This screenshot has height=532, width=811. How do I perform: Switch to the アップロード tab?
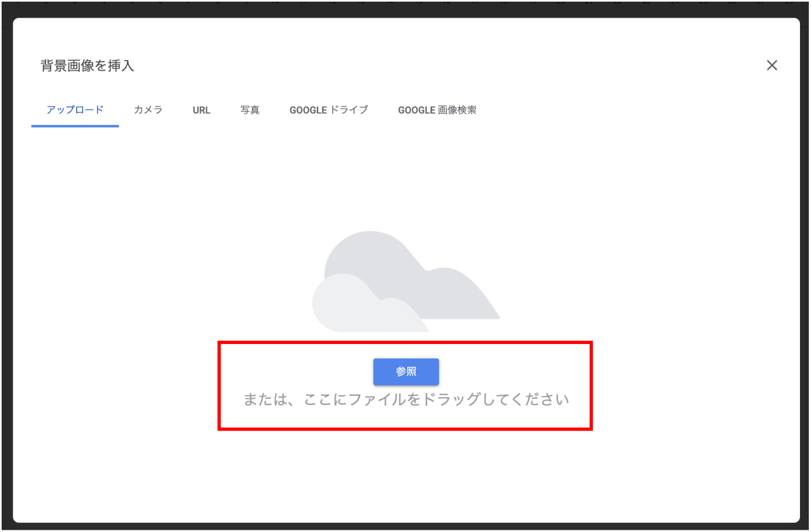click(75, 110)
